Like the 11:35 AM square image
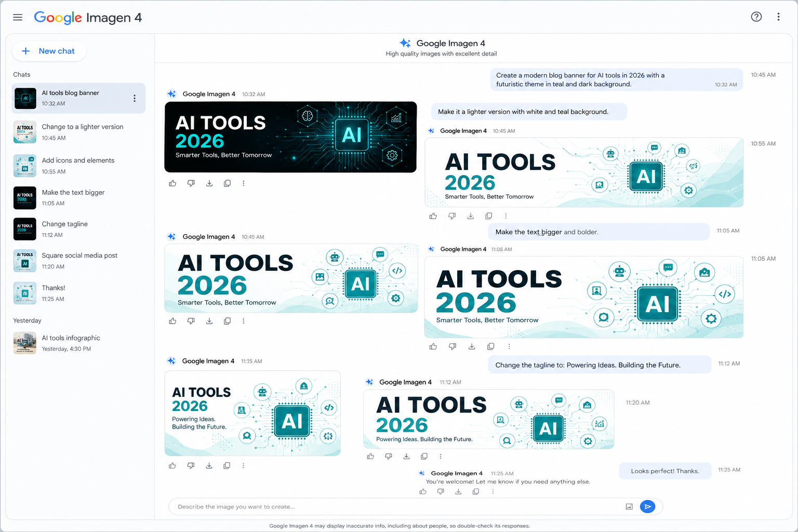The height and width of the screenshot is (532, 798). point(172,466)
